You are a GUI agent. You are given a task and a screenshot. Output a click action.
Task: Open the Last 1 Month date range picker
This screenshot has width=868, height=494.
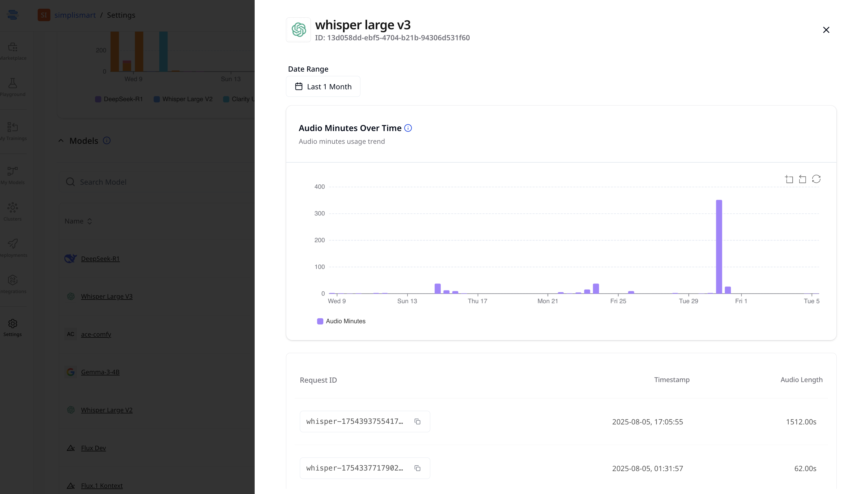click(323, 86)
